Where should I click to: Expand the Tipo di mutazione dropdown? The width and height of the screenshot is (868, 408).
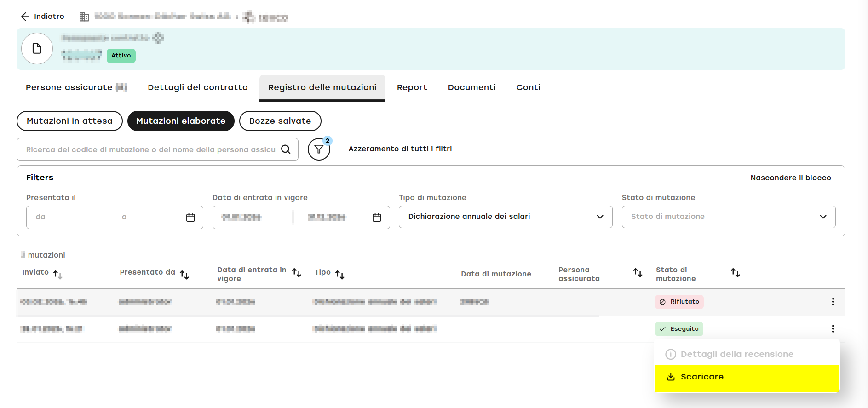pos(506,217)
